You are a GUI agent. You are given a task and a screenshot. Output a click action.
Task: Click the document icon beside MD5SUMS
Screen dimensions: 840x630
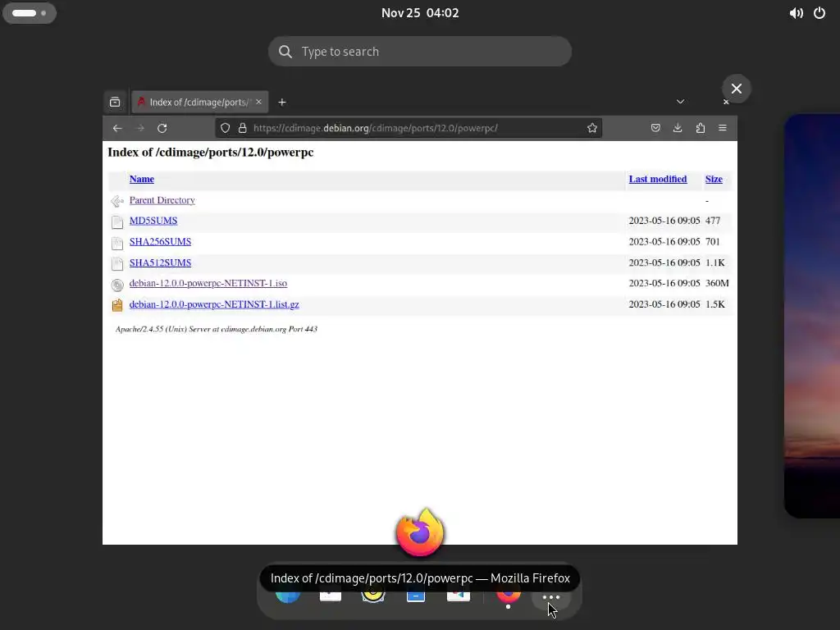point(117,221)
